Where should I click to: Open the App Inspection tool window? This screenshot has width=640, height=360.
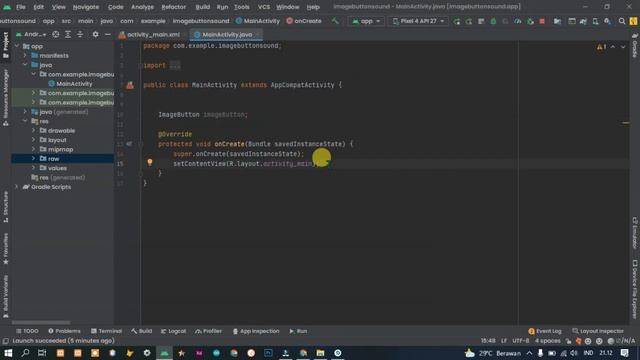[x=256, y=331]
